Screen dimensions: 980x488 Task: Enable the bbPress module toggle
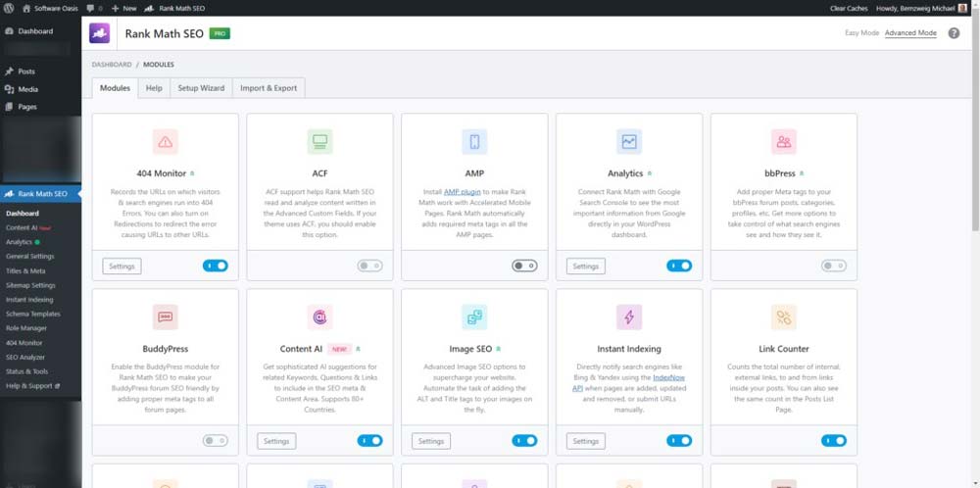pyautogui.click(x=834, y=266)
